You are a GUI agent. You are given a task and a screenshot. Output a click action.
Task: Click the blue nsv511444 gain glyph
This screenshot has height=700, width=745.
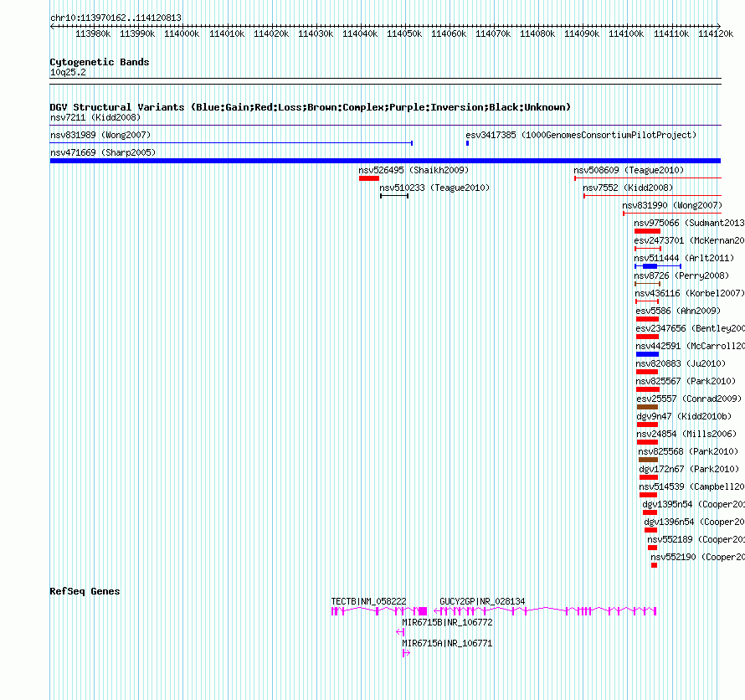tap(658, 266)
